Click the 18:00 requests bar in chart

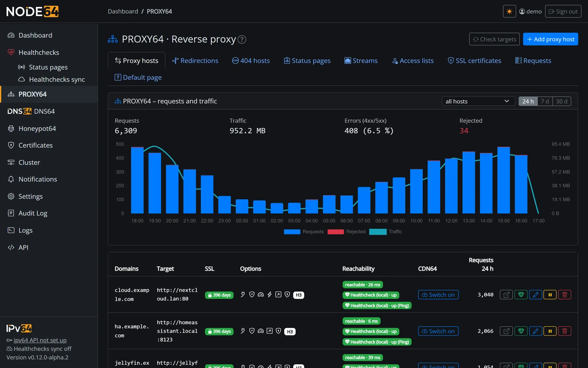(137, 180)
